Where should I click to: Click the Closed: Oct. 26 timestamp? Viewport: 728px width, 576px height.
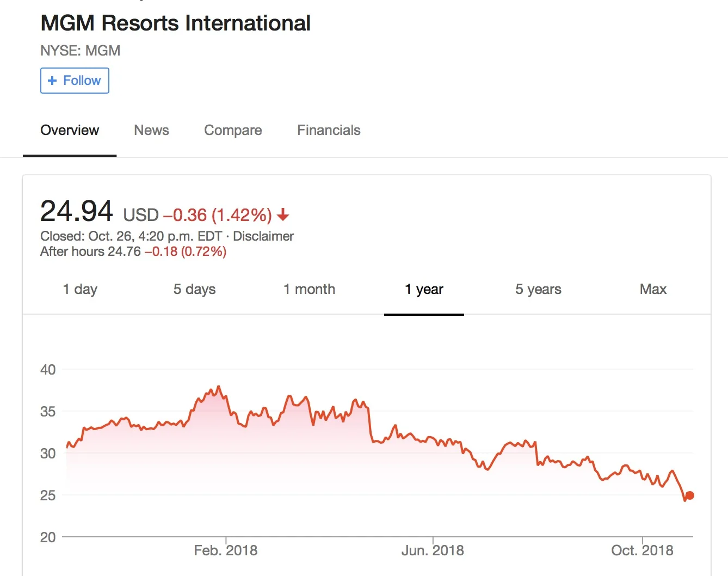point(131,236)
